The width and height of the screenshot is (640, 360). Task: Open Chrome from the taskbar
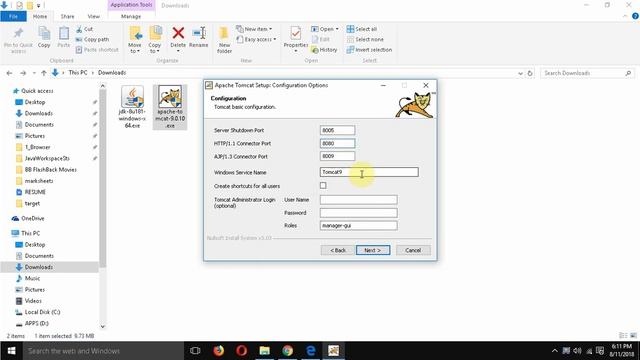(x=287, y=351)
